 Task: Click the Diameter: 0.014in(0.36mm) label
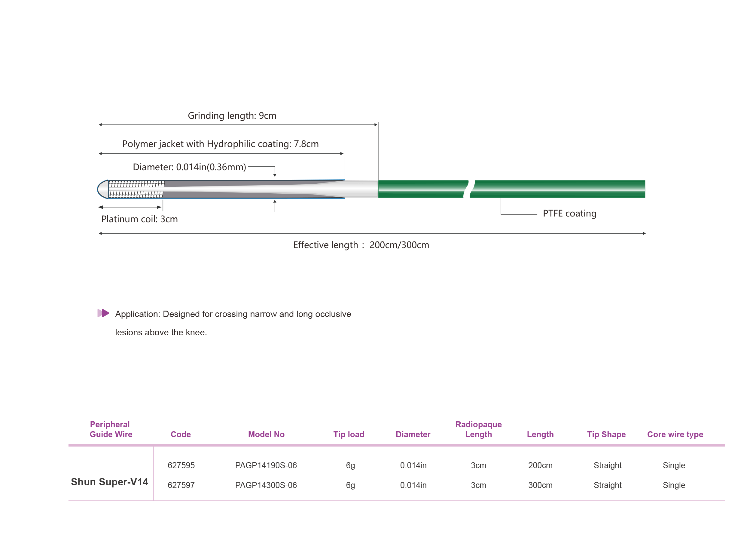189,167
